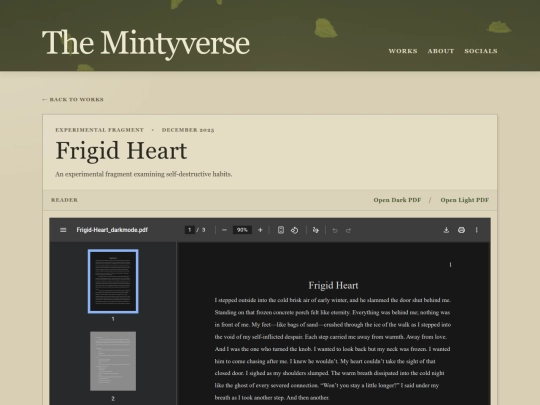Click the Frigid Heart page heading
The width and height of the screenshot is (540, 405).
click(x=121, y=151)
